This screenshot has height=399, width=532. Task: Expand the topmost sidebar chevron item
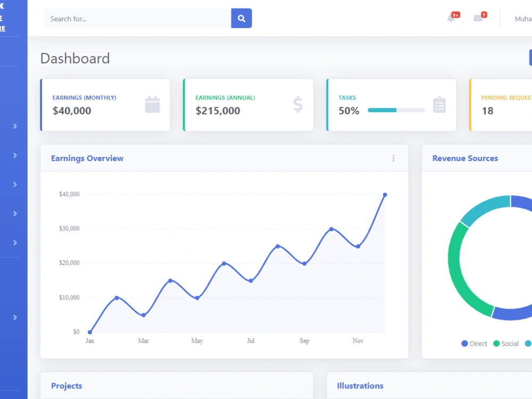pos(15,126)
